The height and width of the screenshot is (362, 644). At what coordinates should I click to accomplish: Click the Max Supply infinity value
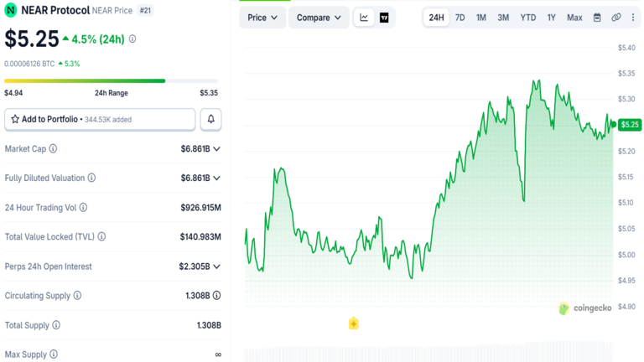pos(218,354)
